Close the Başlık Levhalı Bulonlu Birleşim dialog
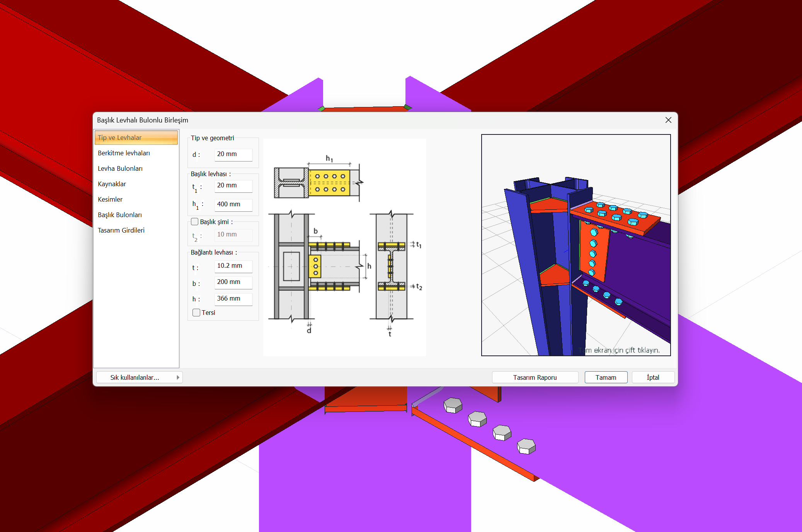Screen dimensions: 802x532 coord(668,120)
